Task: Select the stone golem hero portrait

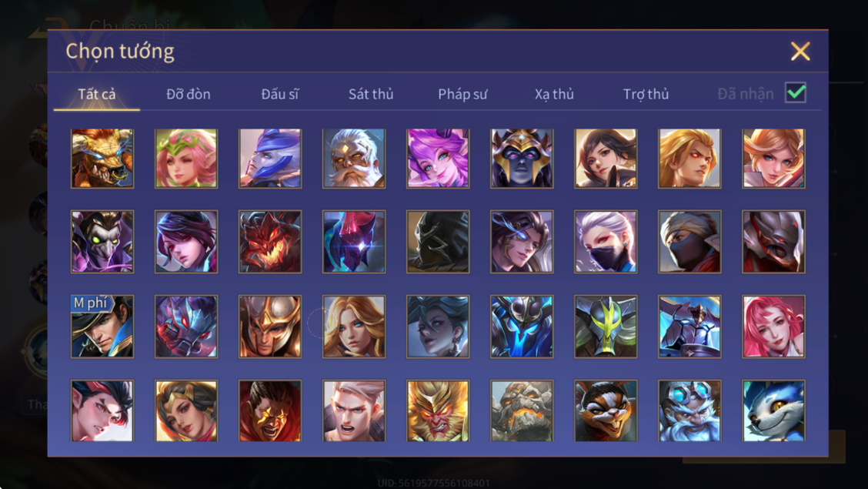Action: pos(522,410)
